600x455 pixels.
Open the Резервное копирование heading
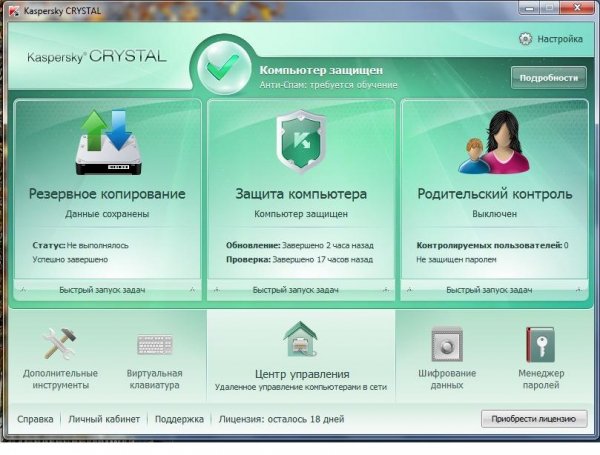point(107,194)
